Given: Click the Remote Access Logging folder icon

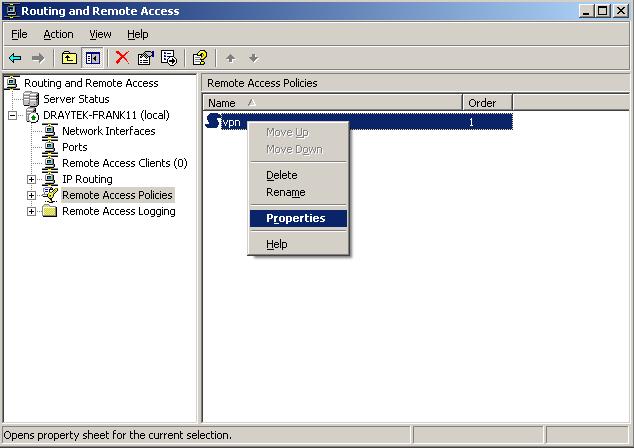Looking at the screenshot, I should click(50, 211).
